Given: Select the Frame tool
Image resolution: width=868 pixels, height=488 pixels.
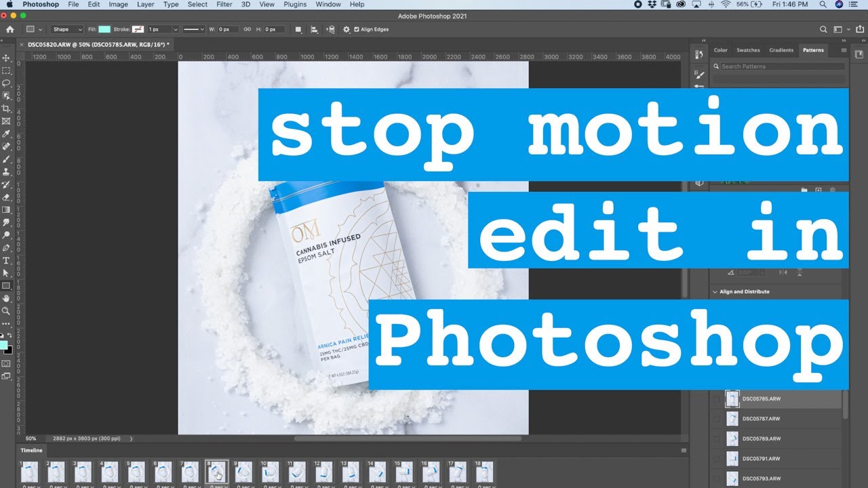Looking at the screenshot, I should tap(6, 121).
